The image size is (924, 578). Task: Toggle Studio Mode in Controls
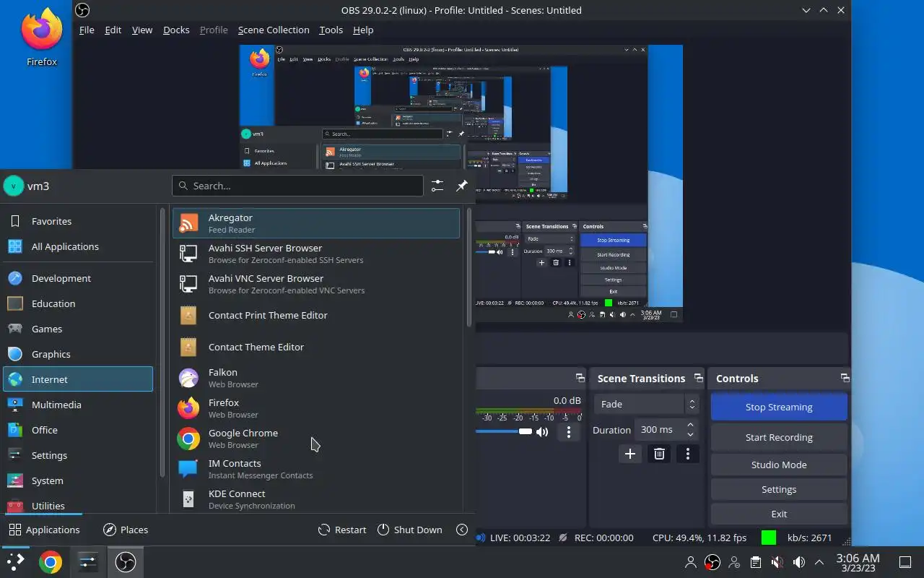tap(779, 465)
